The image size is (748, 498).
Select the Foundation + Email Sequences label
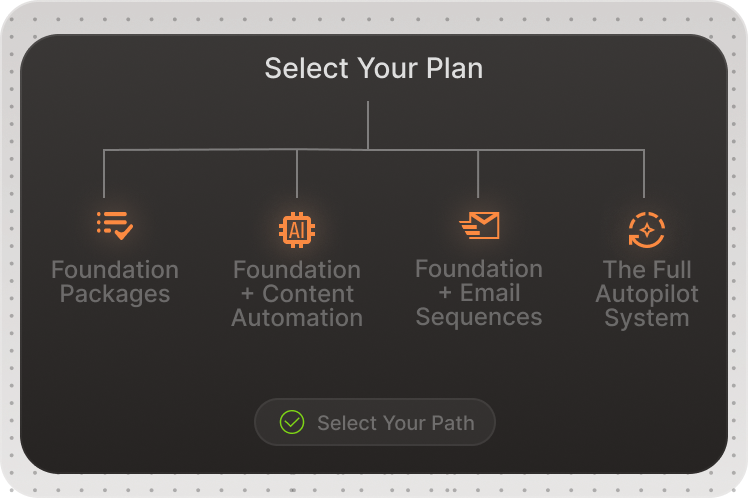pyautogui.click(x=479, y=293)
